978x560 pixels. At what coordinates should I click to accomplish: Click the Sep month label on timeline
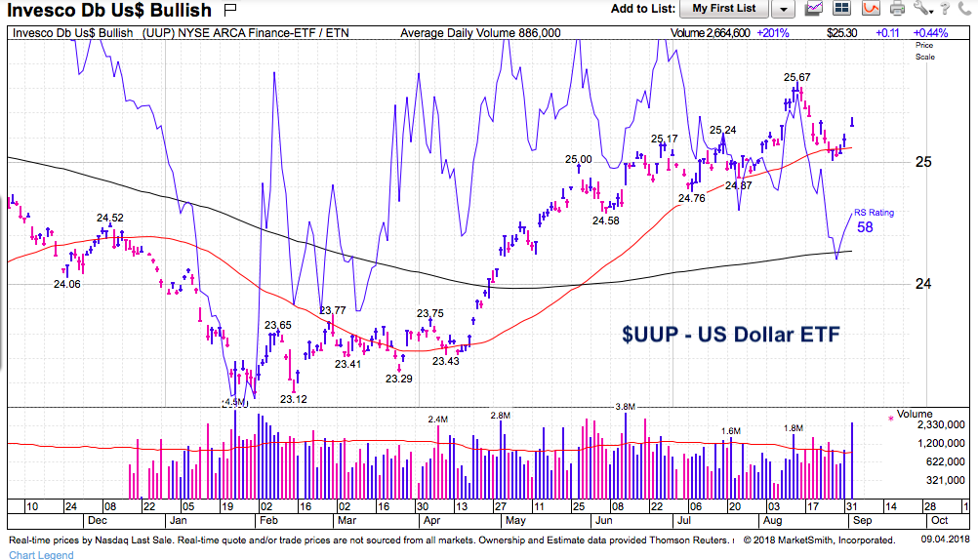coord(863,520)
